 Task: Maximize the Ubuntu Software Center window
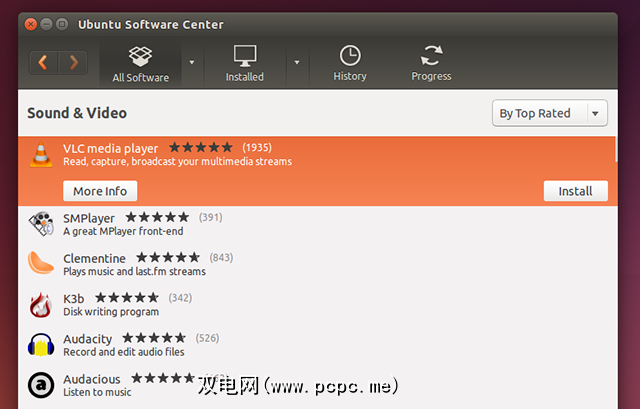(x=62, y=24)
